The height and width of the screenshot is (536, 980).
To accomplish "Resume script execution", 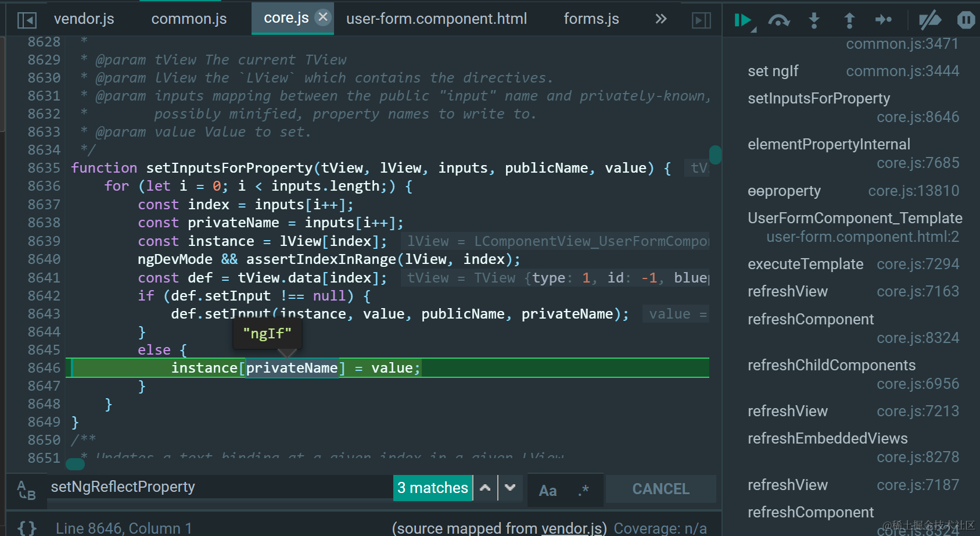I will tap(744, 21).
